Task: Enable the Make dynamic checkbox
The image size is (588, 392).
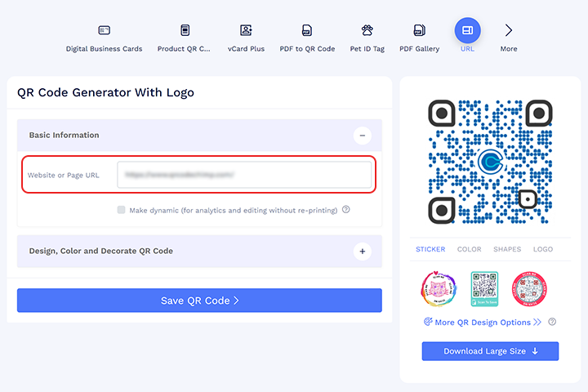Action: (x=122, y=210)
